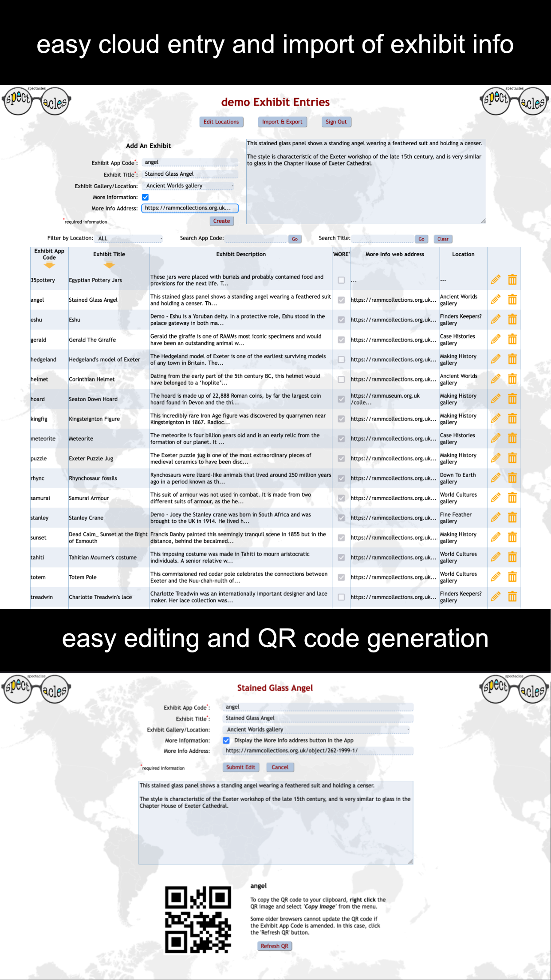Screen dimensions: 551x980
Task: Submit Edit for Stained Glass Angel
Action: coord(240,767)
